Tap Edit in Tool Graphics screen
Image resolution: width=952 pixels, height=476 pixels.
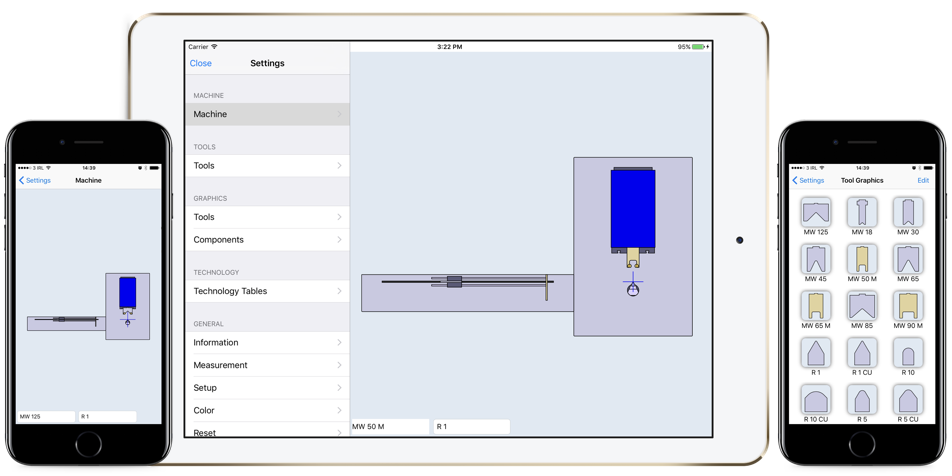pyautogui.click(x=922, y=181)
